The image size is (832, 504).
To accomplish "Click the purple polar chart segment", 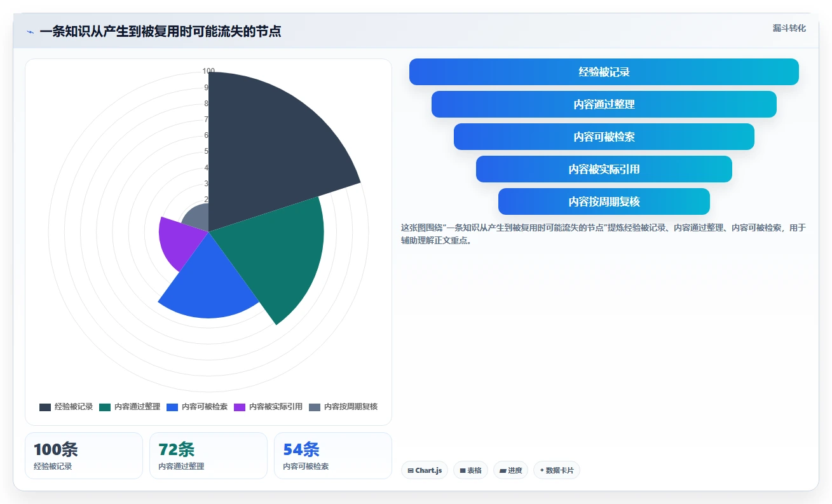I will (x=181, y=242).
